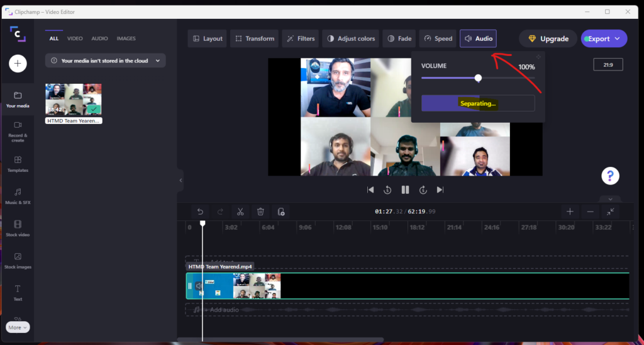Click the Upgrade button
The image size is (644, 345).
point(548,38)
